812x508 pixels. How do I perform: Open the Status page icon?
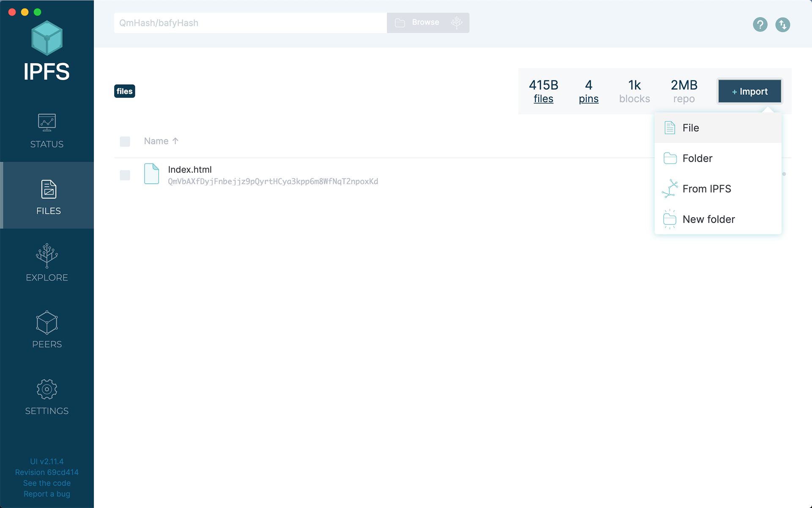point(47,122)
